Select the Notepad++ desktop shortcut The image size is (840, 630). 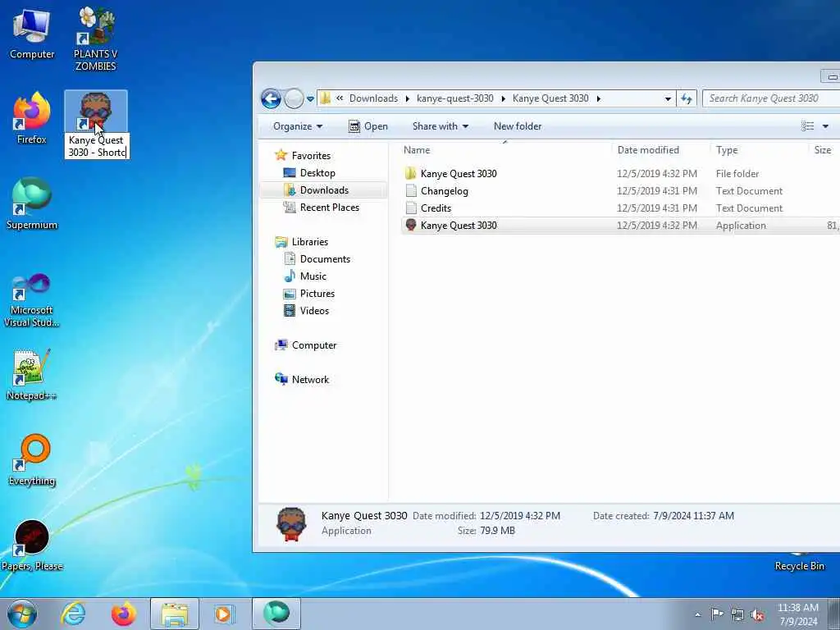(32, 374)
